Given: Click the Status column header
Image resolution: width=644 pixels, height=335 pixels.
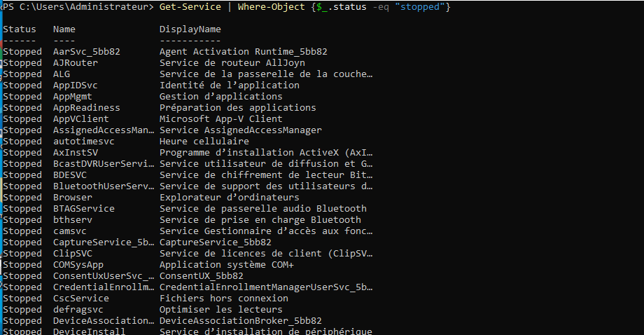Looking at the screenshot, I should coord(19,29).
